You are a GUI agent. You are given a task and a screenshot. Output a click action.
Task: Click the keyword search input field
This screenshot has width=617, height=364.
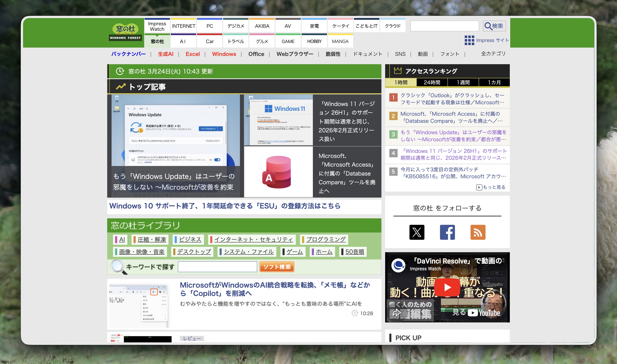click(x=217, y=267)
